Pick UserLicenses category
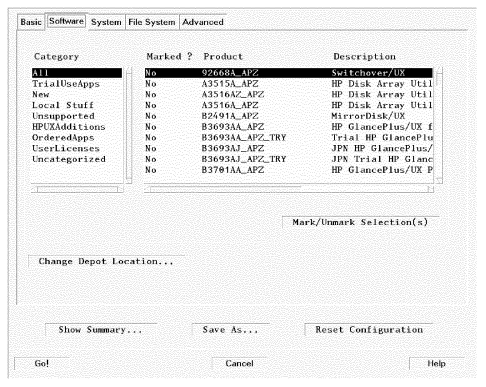 pos(77,148)
